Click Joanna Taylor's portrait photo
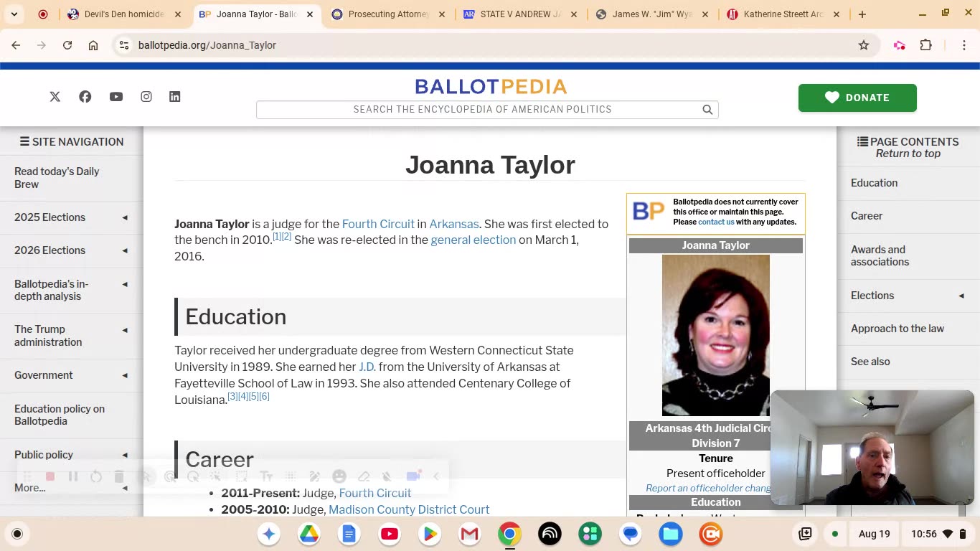Screen dimensions: 980x551 tap(715, 335)
